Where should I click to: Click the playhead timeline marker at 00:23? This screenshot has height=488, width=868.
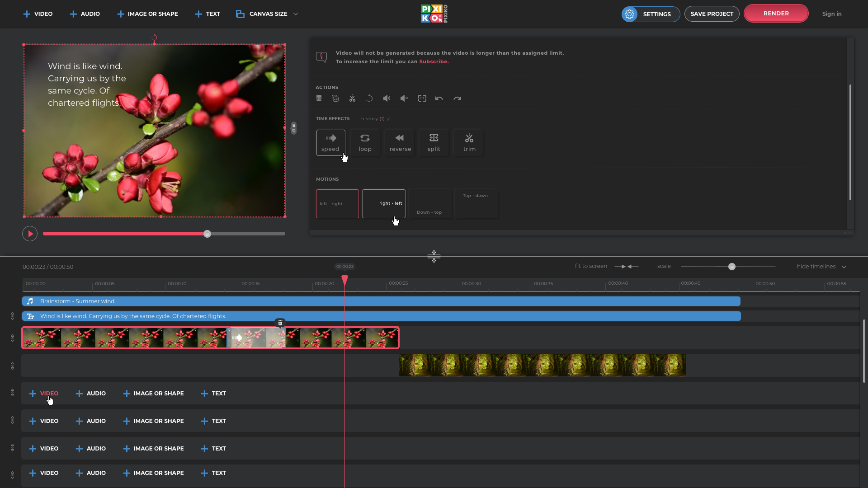click(x=344, y=279)
